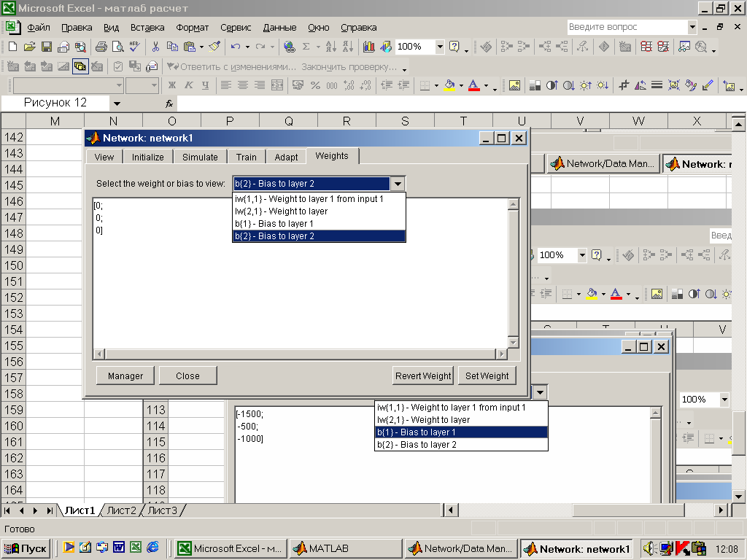Click the Insert Picture icon on picture toolbar
Viewport: 747px width, 560px height.
514,86
